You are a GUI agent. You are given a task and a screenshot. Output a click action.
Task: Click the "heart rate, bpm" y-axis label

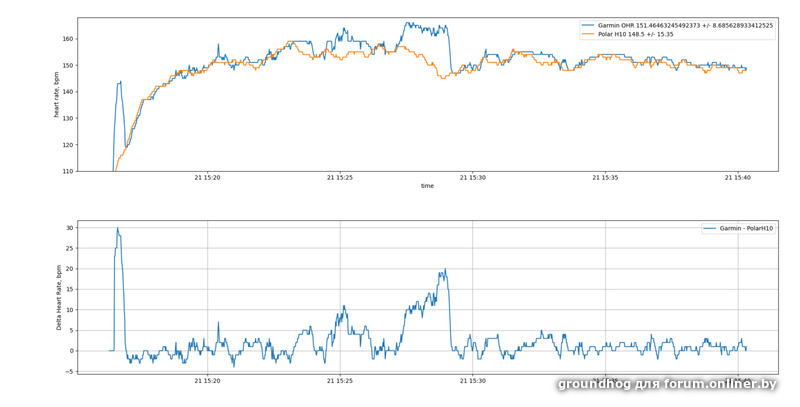[57, 95]
